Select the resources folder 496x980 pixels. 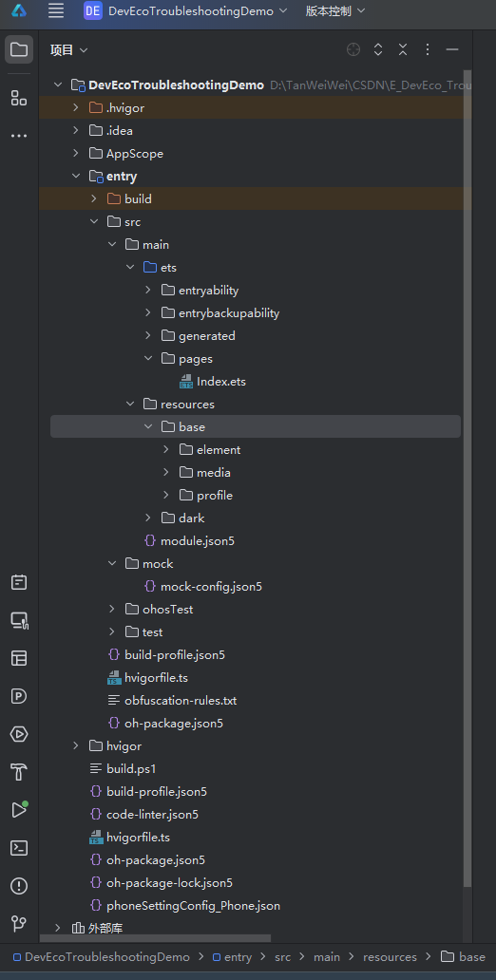[x=179, y=405]
